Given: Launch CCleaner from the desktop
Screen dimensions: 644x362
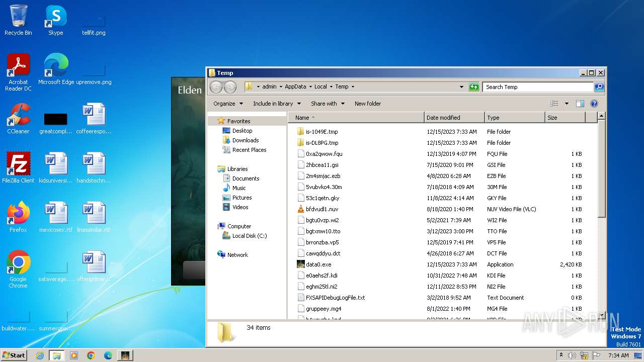Looking at the screenshot, I should tap(18, 119).
